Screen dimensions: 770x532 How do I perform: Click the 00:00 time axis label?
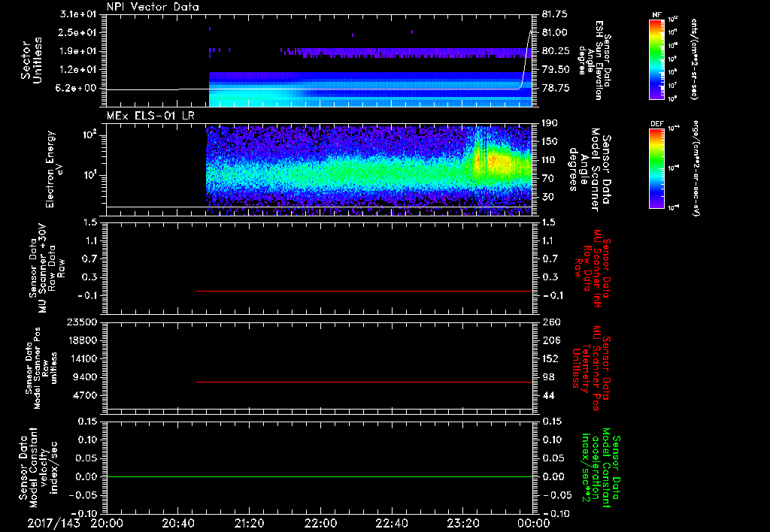pos(534,523)
